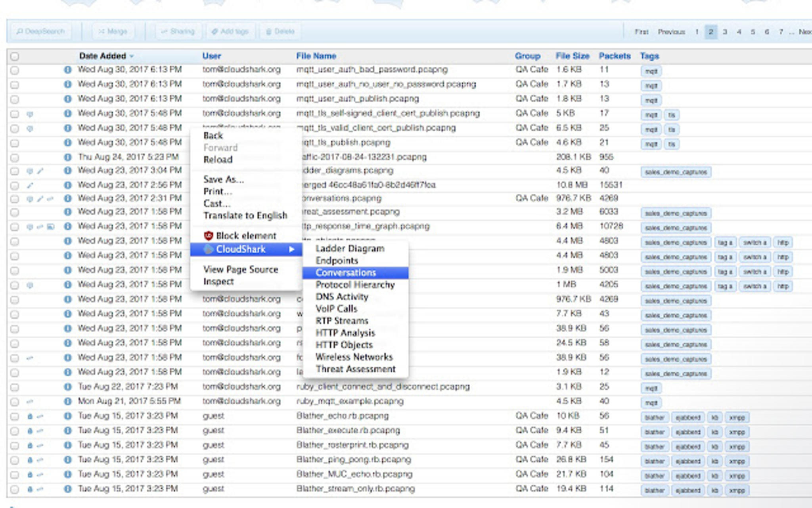Sort by Packets column header

click(615, 56)
